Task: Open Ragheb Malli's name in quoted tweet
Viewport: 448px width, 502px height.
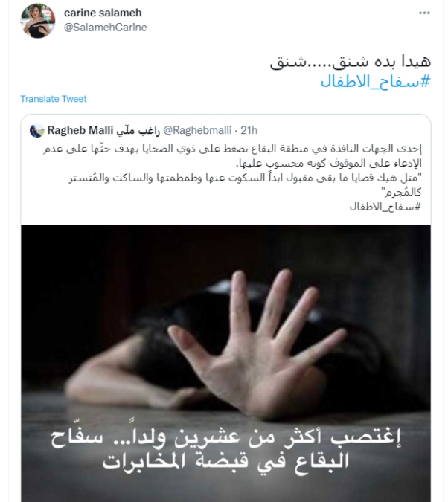Action: point(80,130)
